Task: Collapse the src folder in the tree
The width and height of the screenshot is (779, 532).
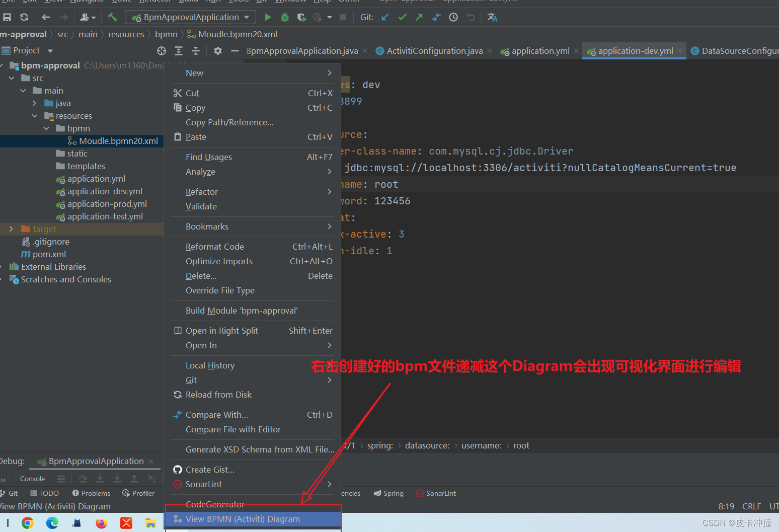Action: 12,78
